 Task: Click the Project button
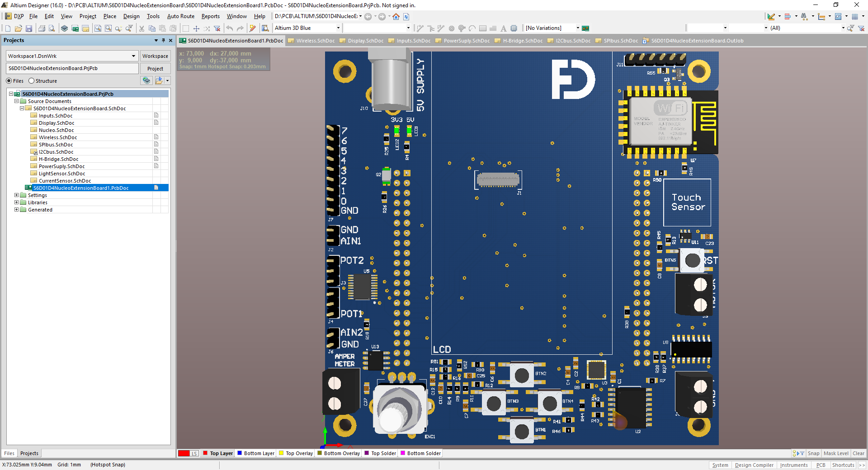(x=155, y=69)
